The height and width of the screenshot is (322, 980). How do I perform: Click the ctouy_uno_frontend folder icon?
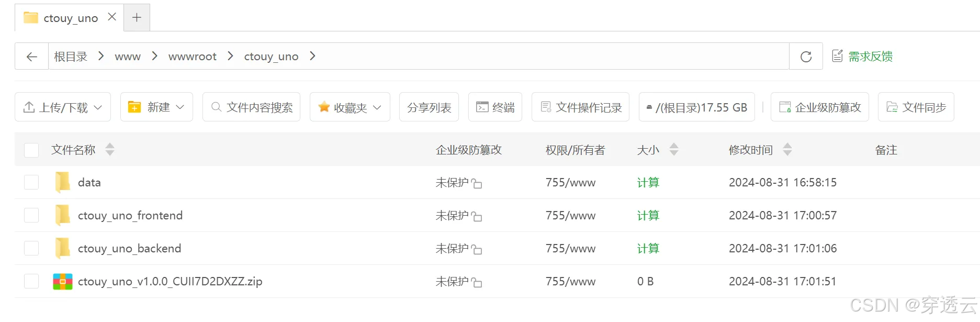tap(63, 215)
